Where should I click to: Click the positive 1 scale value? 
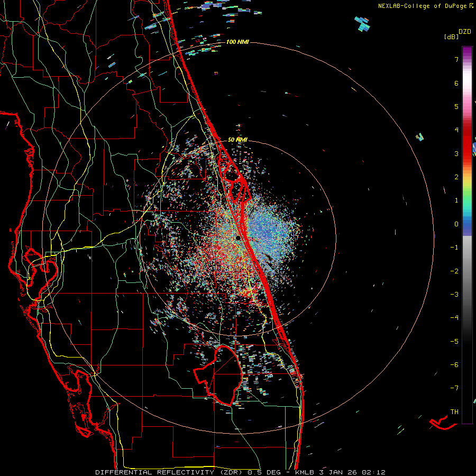456,200
